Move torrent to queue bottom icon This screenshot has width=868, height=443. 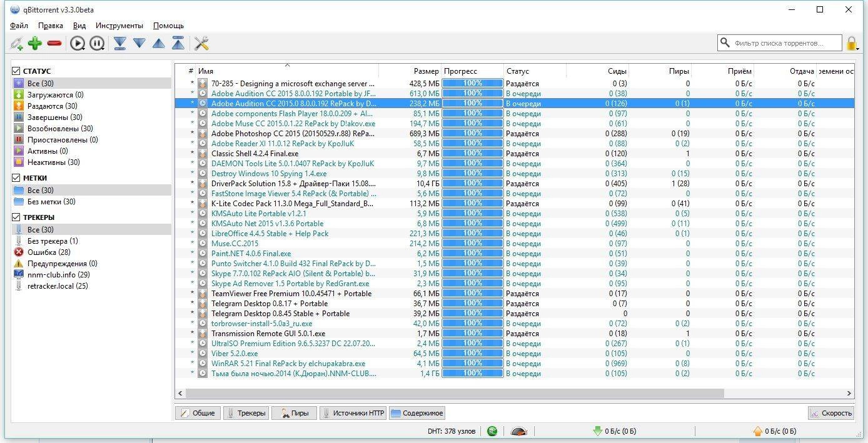119,43
